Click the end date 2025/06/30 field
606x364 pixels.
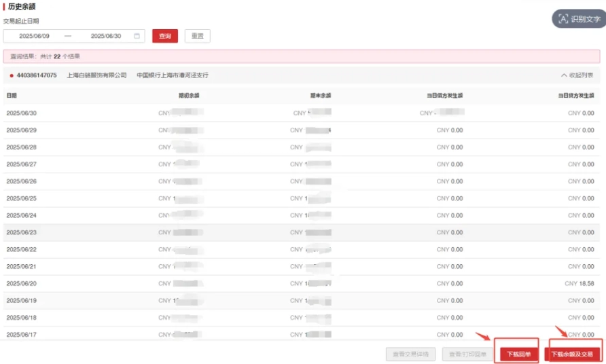[x=106, y=36]
